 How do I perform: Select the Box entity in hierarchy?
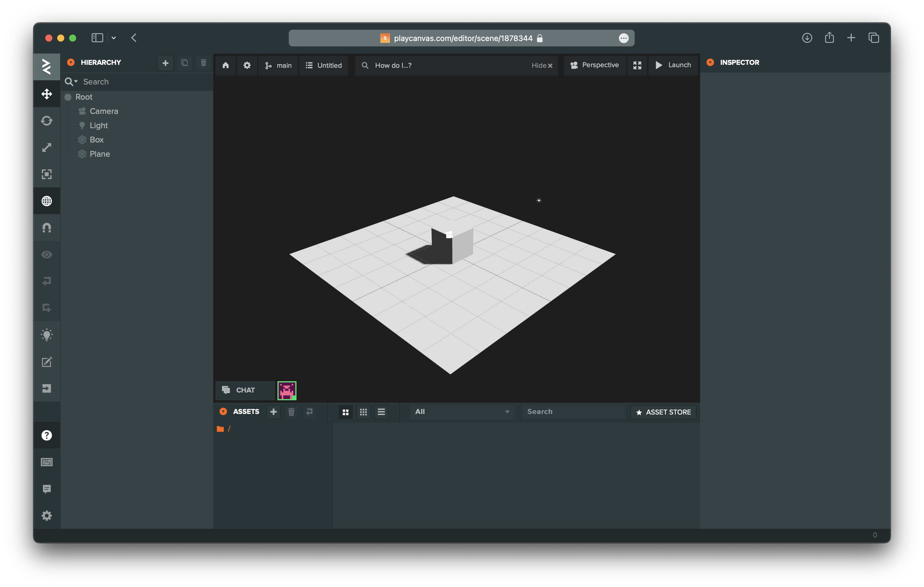pyautogui.click(x=96, y=139)
